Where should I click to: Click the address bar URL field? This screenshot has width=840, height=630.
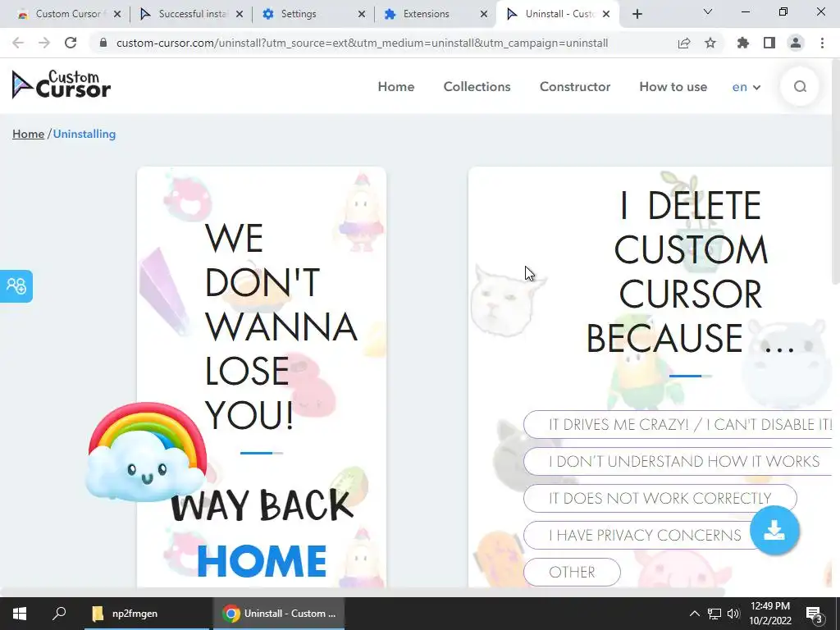[x=362, y=43]
